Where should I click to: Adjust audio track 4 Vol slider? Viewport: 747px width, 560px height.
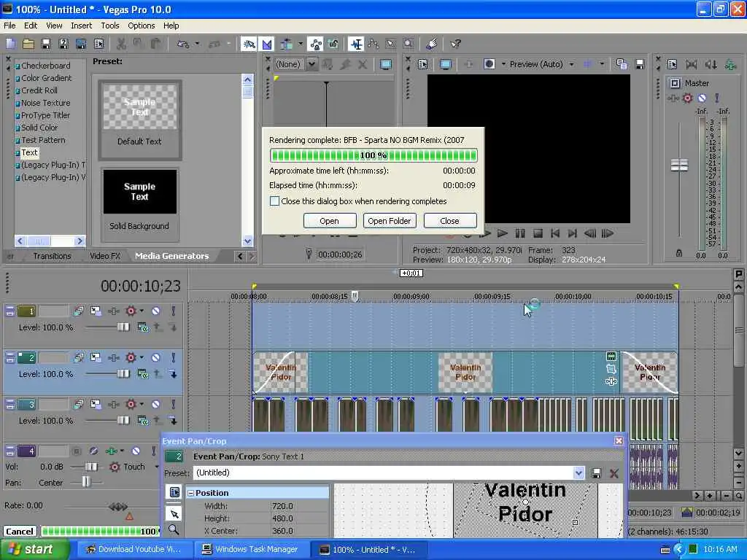[91, 467]
